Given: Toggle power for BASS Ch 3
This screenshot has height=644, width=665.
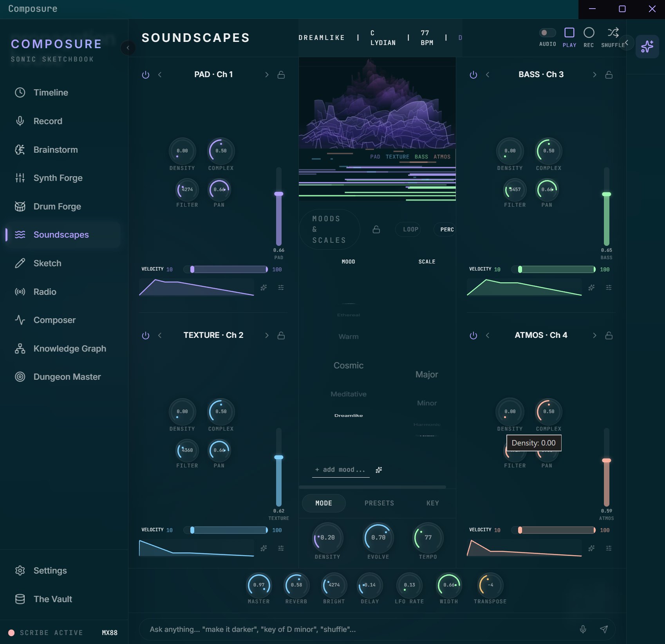Looking at the screenshot, I should coord(473,75).
